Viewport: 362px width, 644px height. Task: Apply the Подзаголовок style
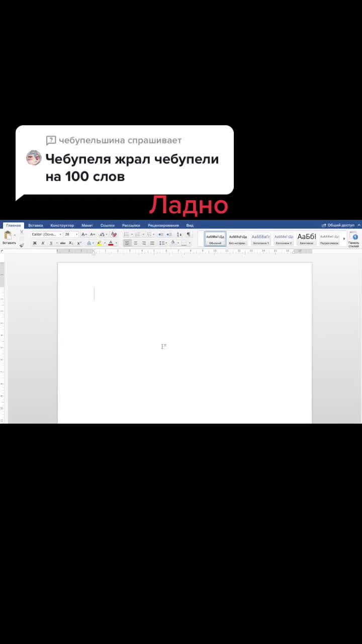coord(329,238)
